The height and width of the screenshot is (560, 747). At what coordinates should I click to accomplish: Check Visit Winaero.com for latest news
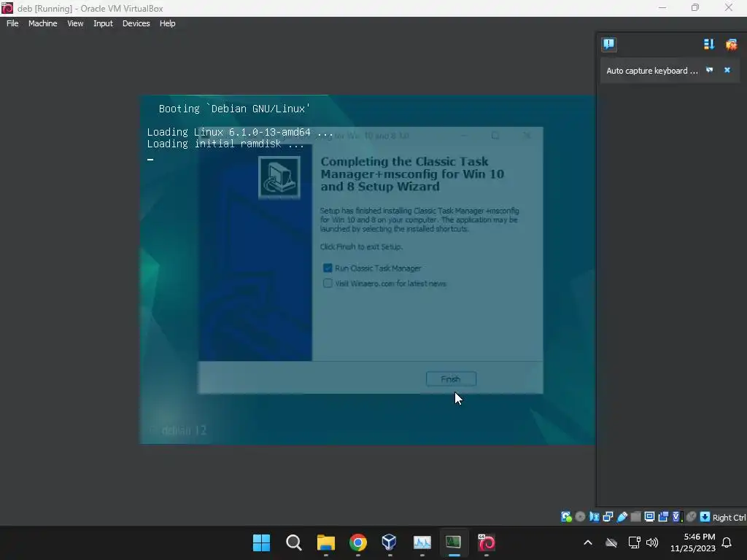click(328, 284)
